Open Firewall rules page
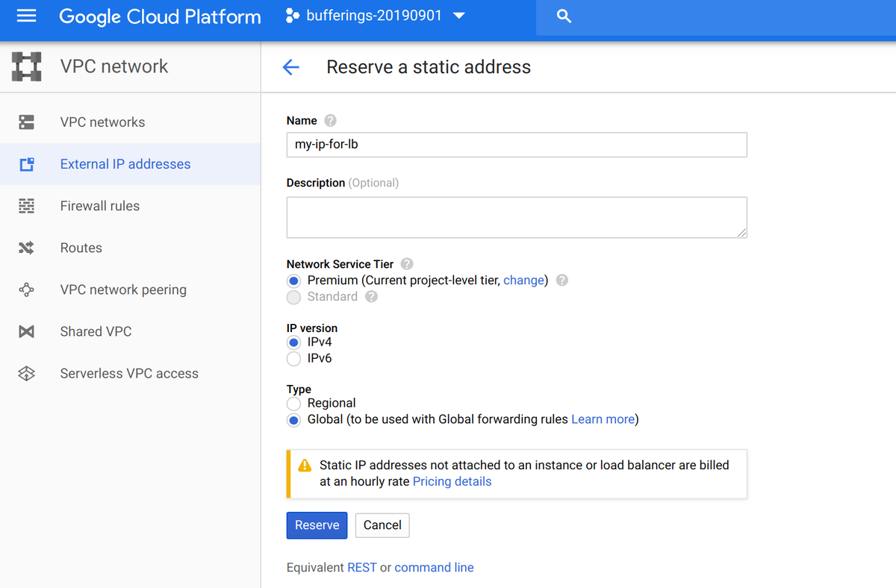Screen dimensions: 896x588 (130, 206)
